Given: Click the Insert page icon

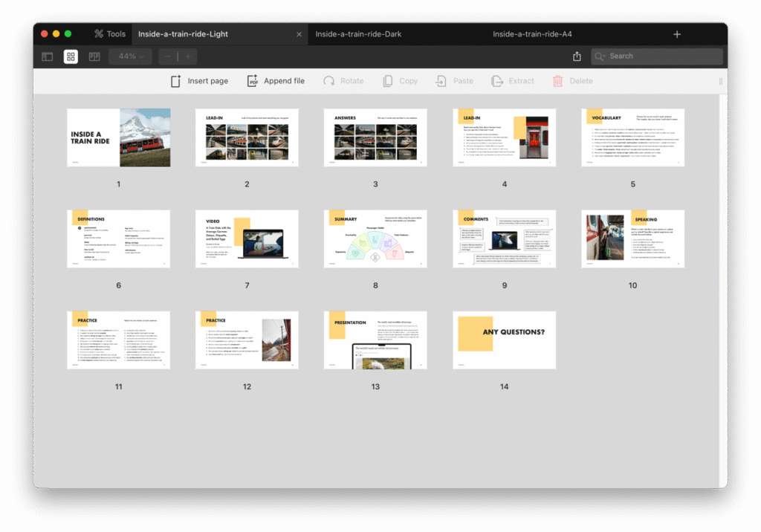Looking at the screenshot, I should tap(176, 81).
